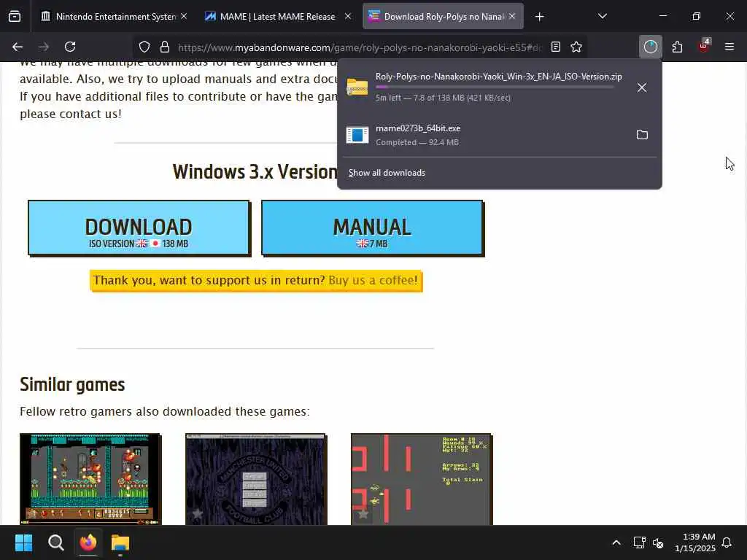Image resolution: width=747 pixels, height=560 pixels.
Task: Open the Firefox View icon
Action: [x=15, y=17]
